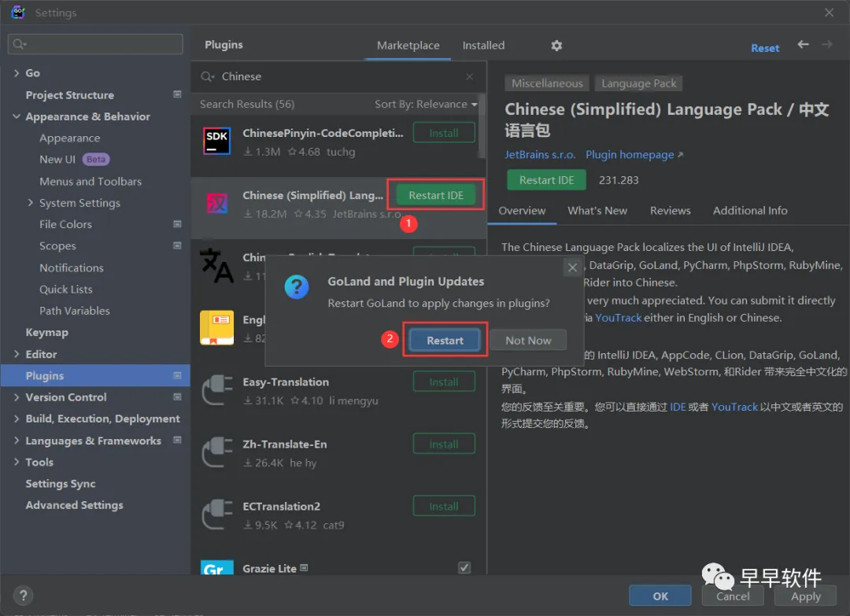The width and height of the screenshot is (850, 616).
Task: Click the Zh-Translate-En plug icon
Action: 217,452
